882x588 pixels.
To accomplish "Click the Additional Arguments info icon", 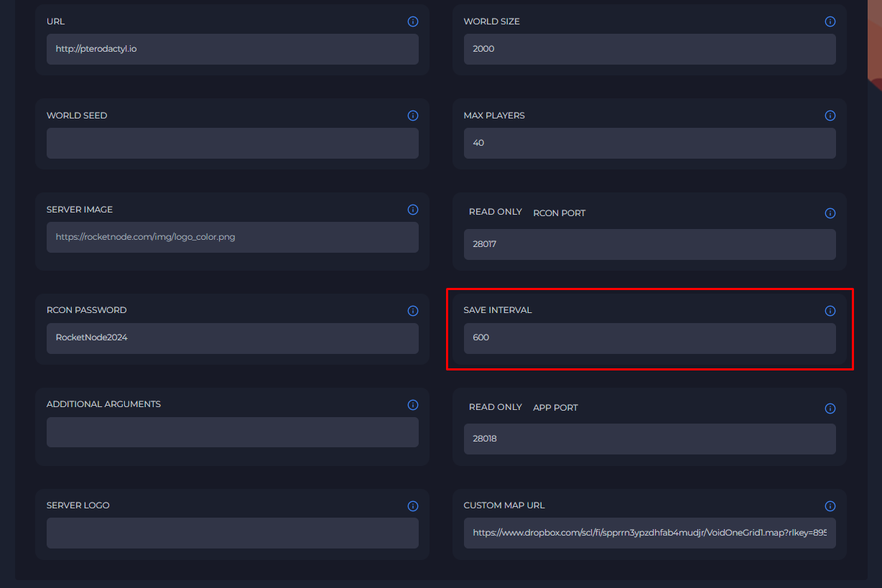I will [x=413, y=405].
